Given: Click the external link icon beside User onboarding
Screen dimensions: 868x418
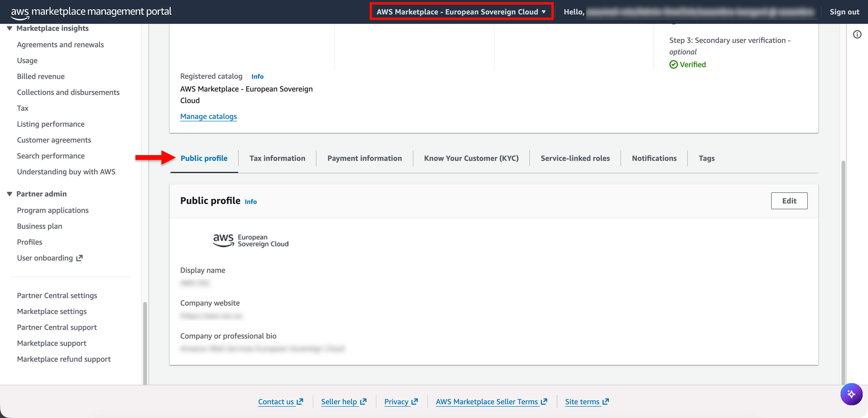Looking at the screenshot, I should coord(80,258).
